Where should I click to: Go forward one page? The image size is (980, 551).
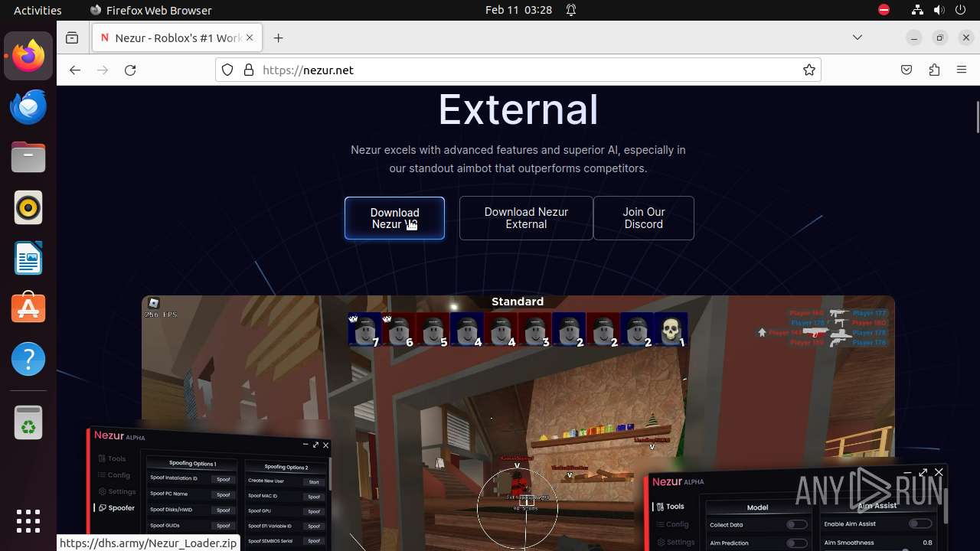coord(103,70)
